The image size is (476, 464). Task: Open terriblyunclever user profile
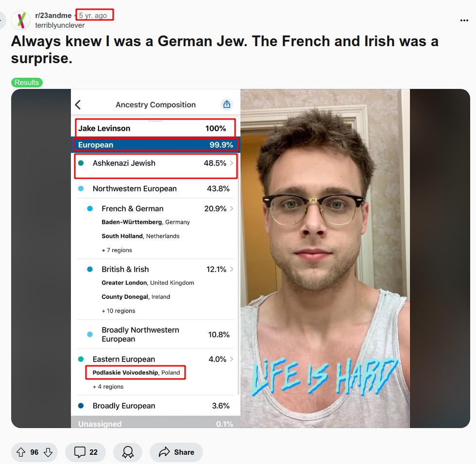click(60, 25)
